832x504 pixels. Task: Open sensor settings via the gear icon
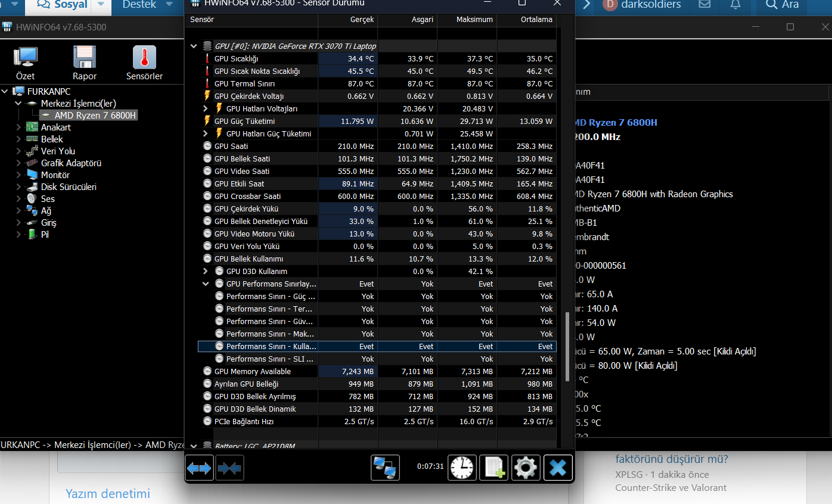(526, 468)
